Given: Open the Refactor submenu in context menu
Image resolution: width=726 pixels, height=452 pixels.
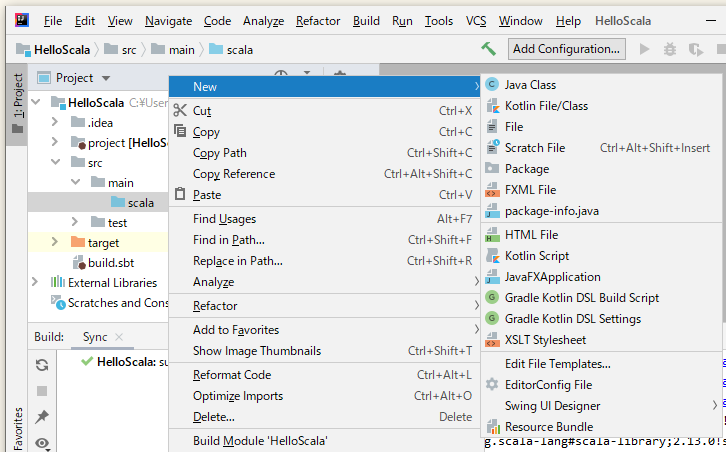Looking at the screenshot, I should (x=324, y=306).
